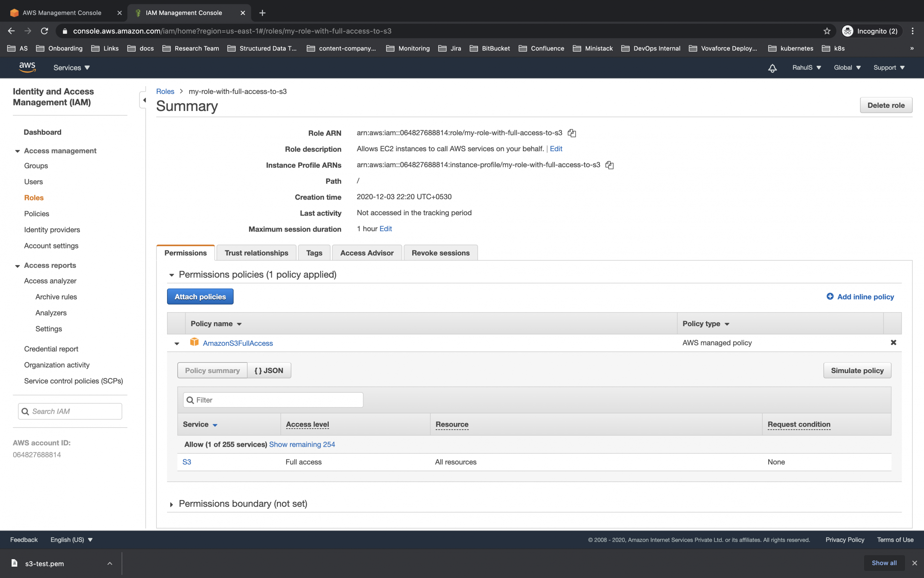924x578 pixels.
Task: Open the English (US) language dropdown
Action: tap(71, 540)
